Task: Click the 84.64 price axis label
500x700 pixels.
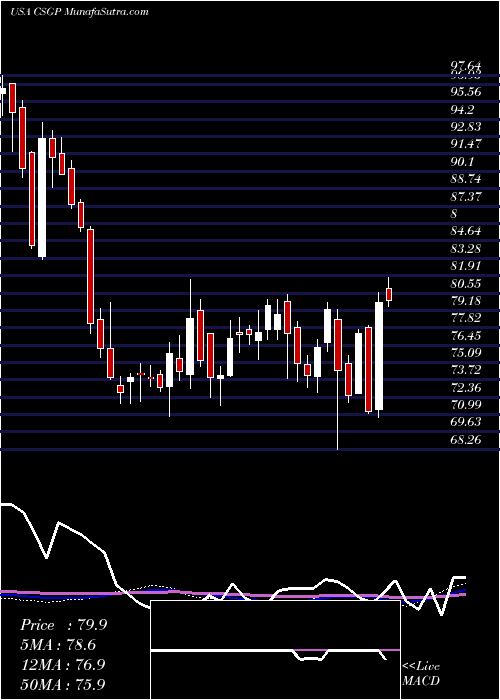Action: (466, 231)
